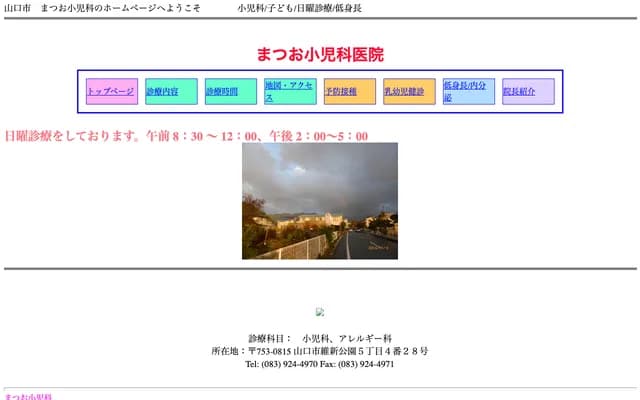
Task: Visit the 低身長/内分泌 page
Action: click(x=465, y=92)
